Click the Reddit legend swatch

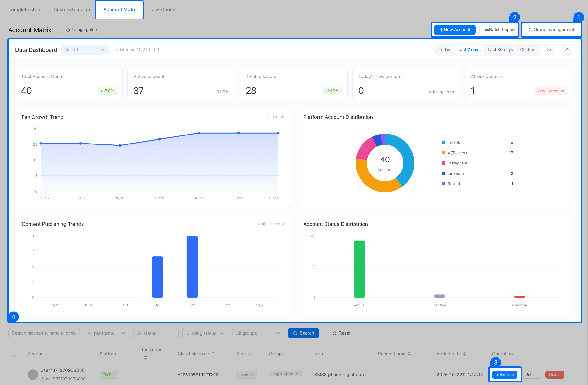443,184
